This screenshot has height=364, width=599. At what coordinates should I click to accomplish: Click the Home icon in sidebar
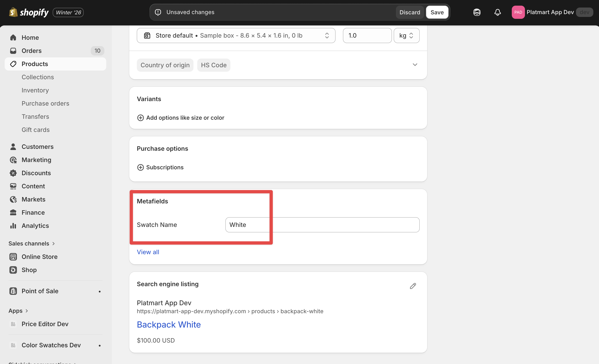point(13,37)
